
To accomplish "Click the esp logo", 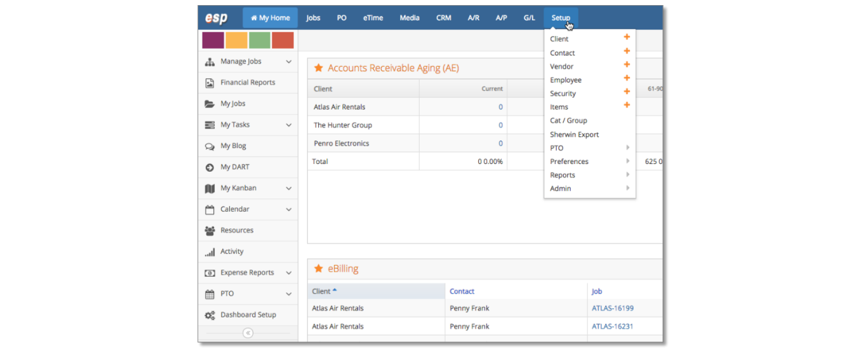I will [x=216, y=18].
